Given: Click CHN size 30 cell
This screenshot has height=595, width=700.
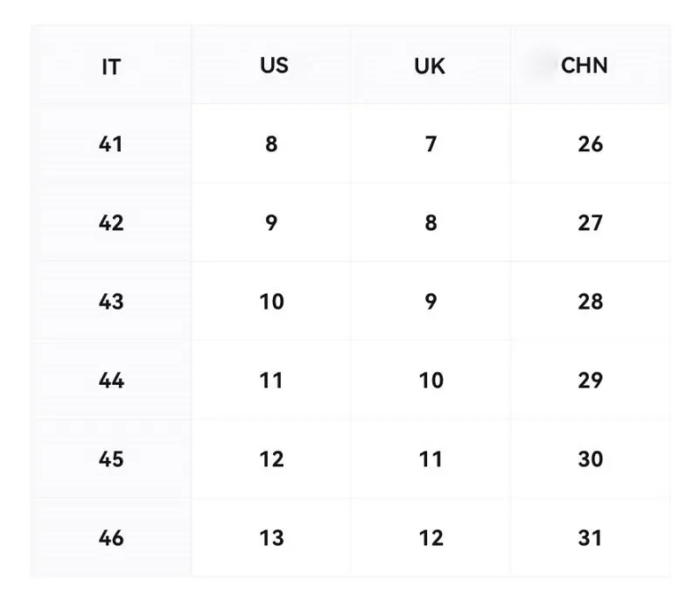Looking at the screenshot, I should (x=590, y=458).
